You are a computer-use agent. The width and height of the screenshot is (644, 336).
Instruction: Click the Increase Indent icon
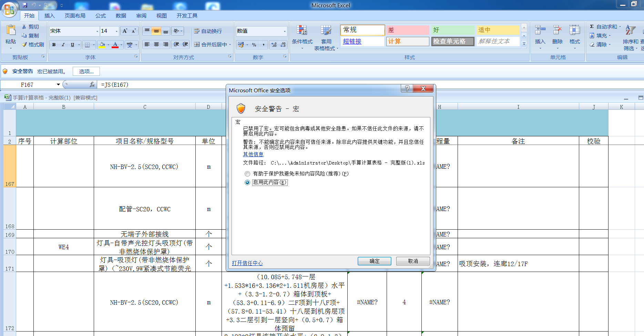tap(185, 44)
